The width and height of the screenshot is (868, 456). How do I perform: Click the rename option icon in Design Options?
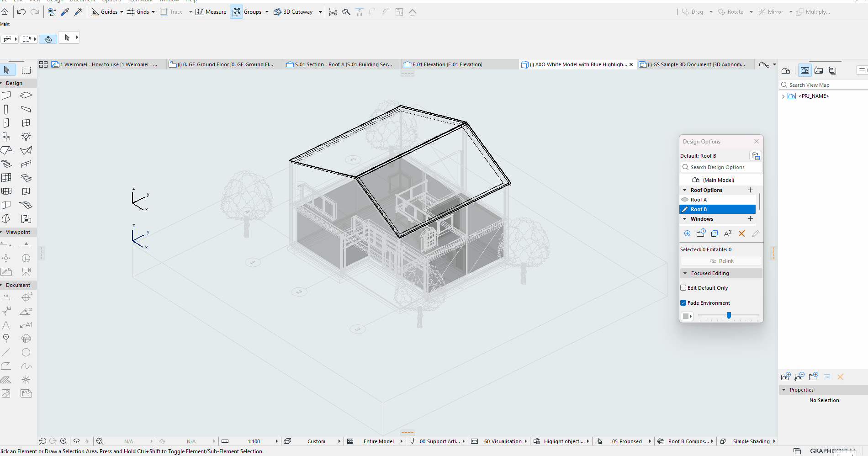tap(728, 233)
